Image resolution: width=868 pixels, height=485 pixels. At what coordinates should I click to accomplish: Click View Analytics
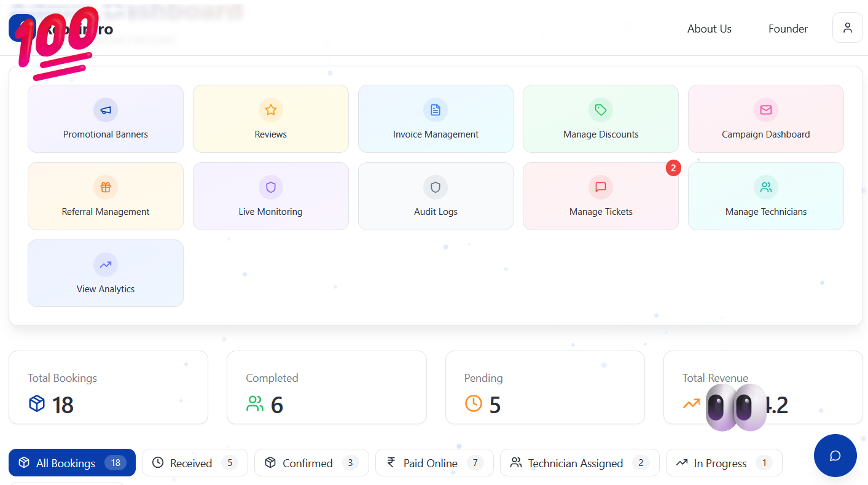[x=105, y=273]
